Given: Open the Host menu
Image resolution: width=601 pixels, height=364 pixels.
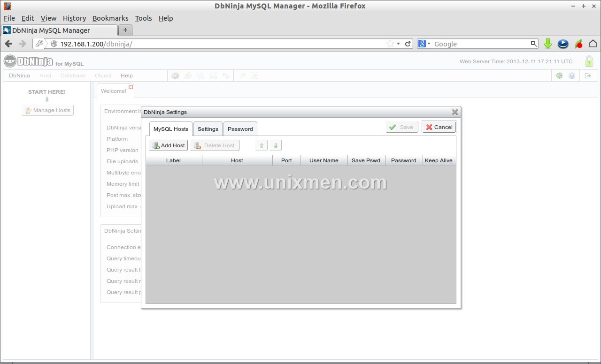Looking at the screenshot, I should click(46, 76).
